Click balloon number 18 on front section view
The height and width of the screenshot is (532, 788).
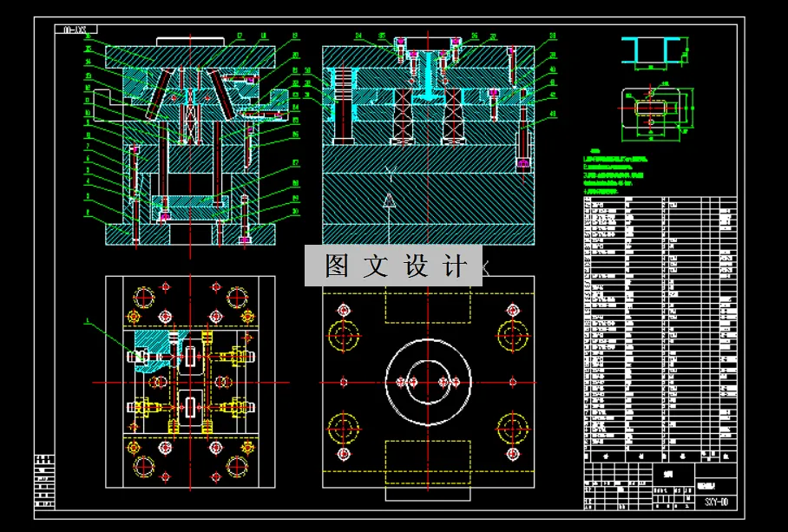click(263, 36)
